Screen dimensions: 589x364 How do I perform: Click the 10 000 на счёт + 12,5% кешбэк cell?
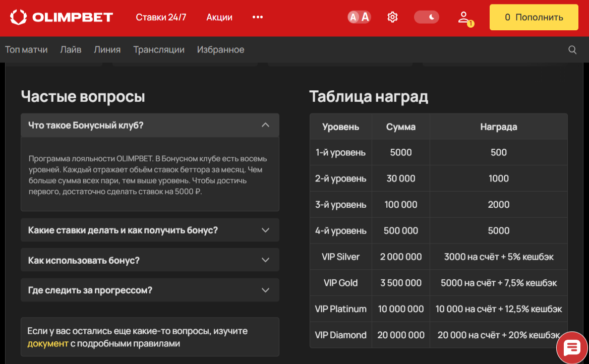tap(498, 309)
